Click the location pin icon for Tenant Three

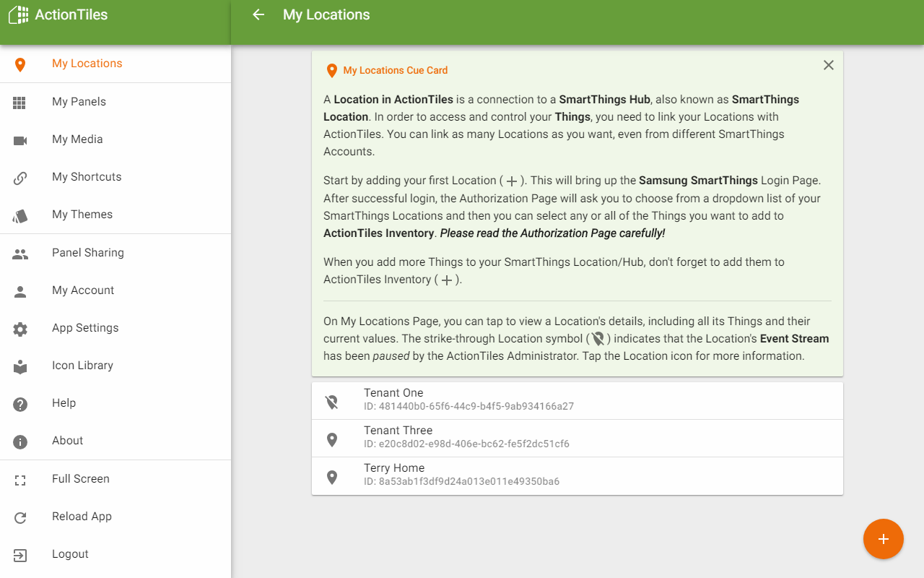pos(332,439)
